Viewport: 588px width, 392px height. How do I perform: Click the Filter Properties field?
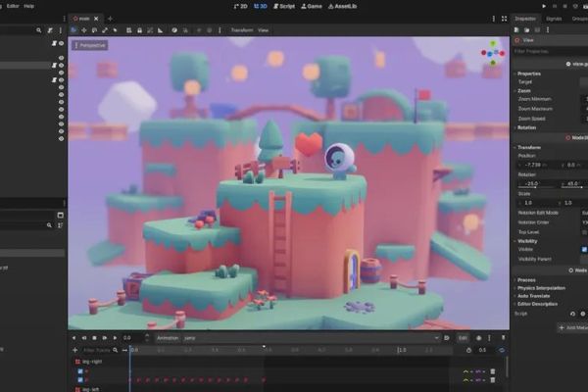point(550,51)
